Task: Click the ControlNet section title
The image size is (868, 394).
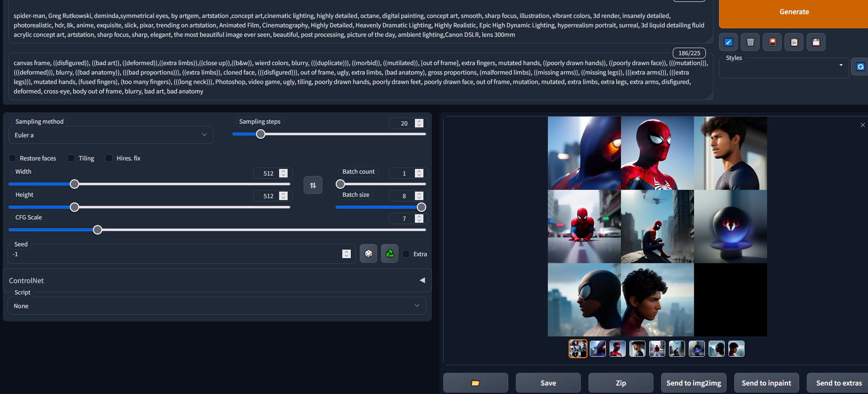Action: [x=26, y=280]
